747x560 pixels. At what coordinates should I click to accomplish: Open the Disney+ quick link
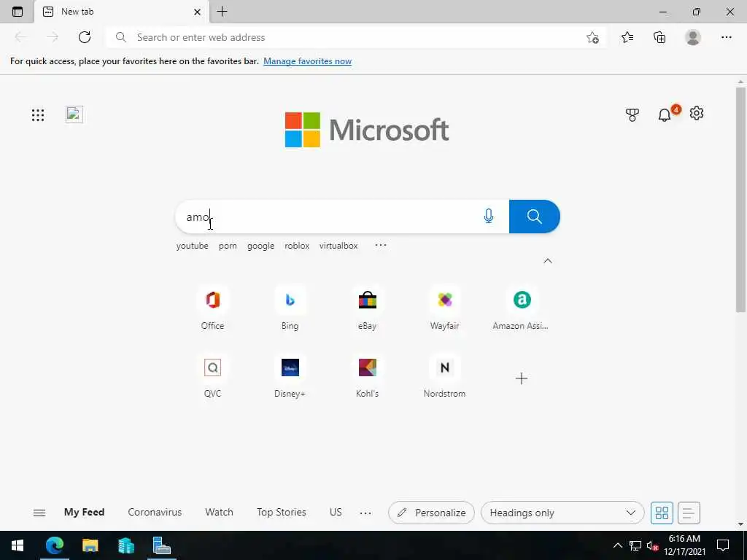tap(290, 377)
